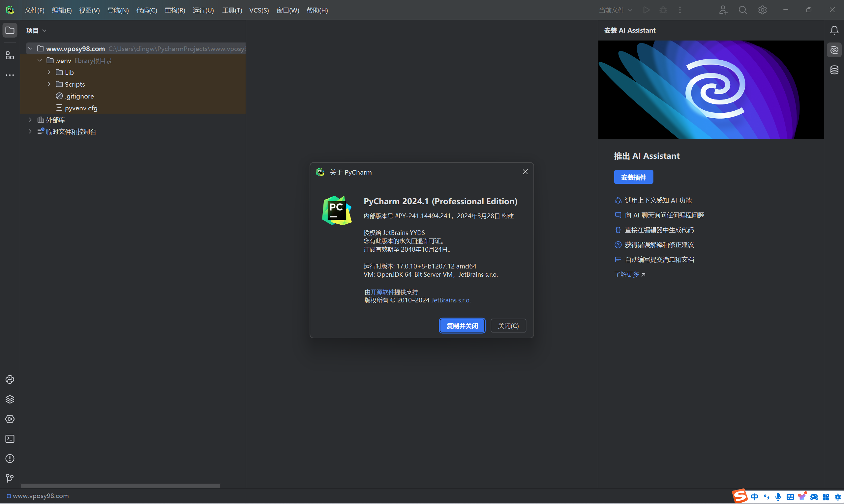Click the 开源软件 link
The width and height of the screenshot is (844, 504).
[x=382, y=292]
